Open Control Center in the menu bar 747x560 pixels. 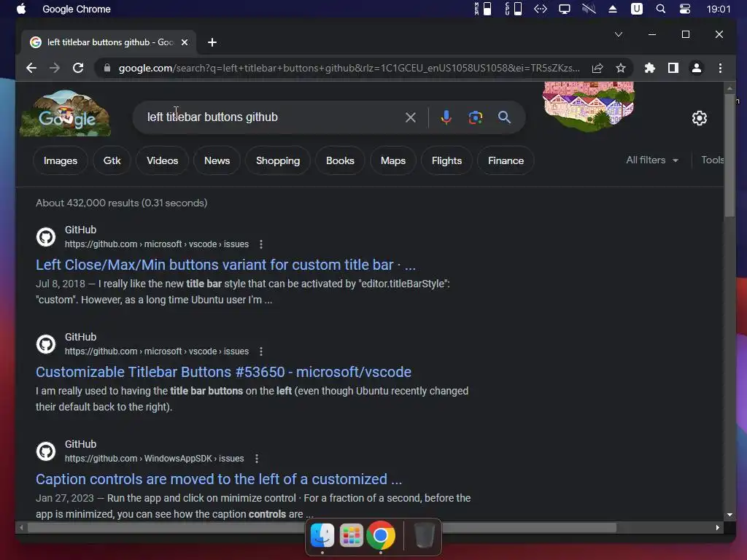click(x=685, y=9)
